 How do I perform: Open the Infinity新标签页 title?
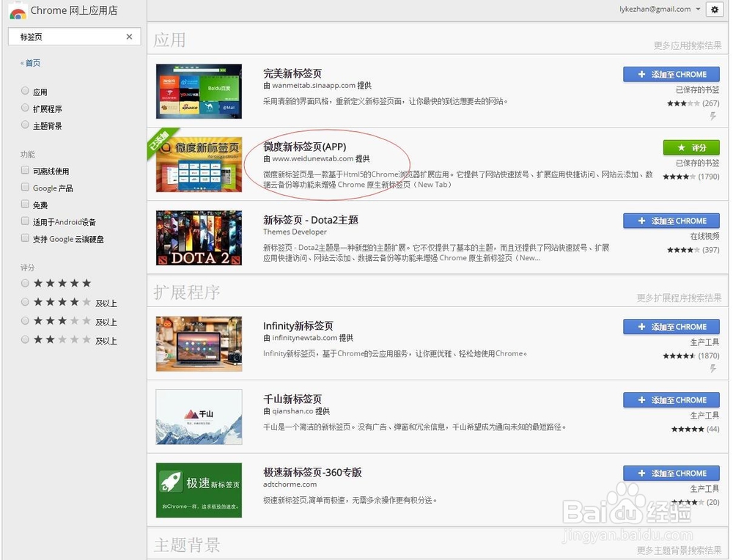[x=298, y=325]
